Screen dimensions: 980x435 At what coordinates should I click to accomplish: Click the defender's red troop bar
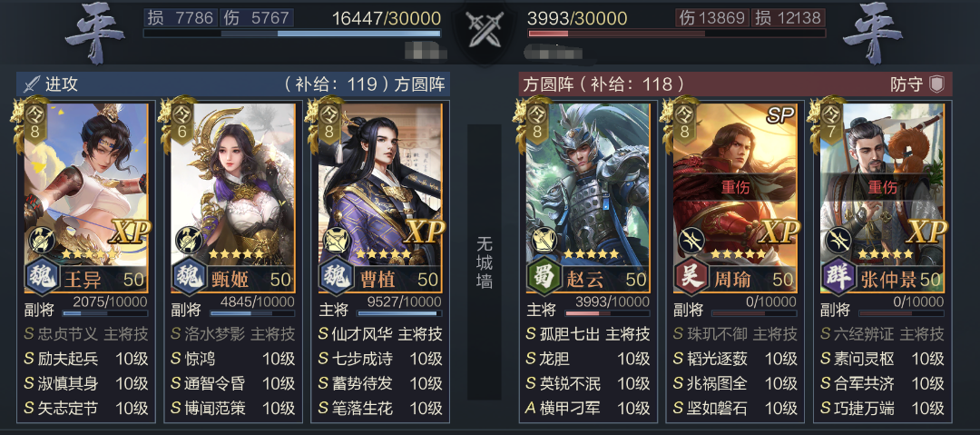677,34
